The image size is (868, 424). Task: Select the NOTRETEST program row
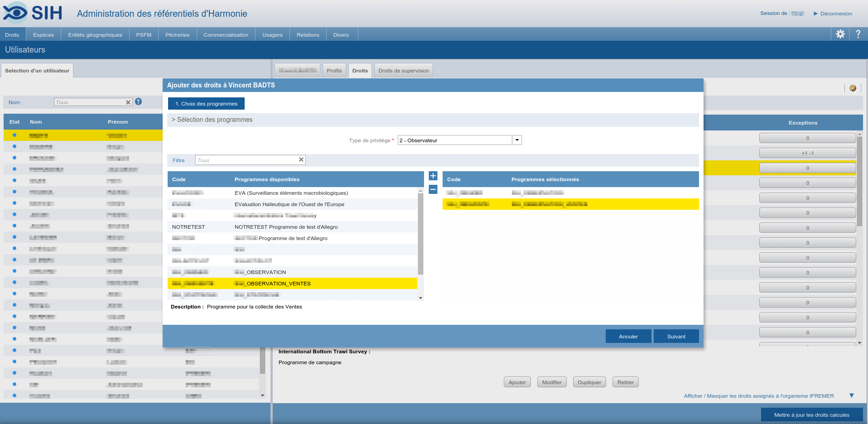(x=286, y=227)
